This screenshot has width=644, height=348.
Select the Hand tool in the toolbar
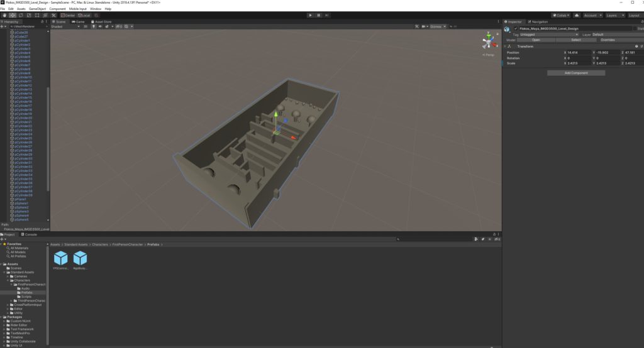4,15
